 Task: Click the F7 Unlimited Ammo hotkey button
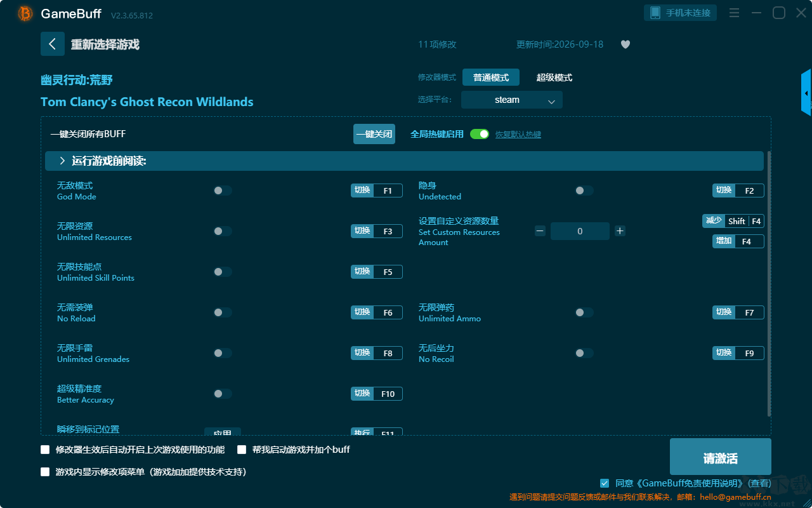(x=738, y=312)
